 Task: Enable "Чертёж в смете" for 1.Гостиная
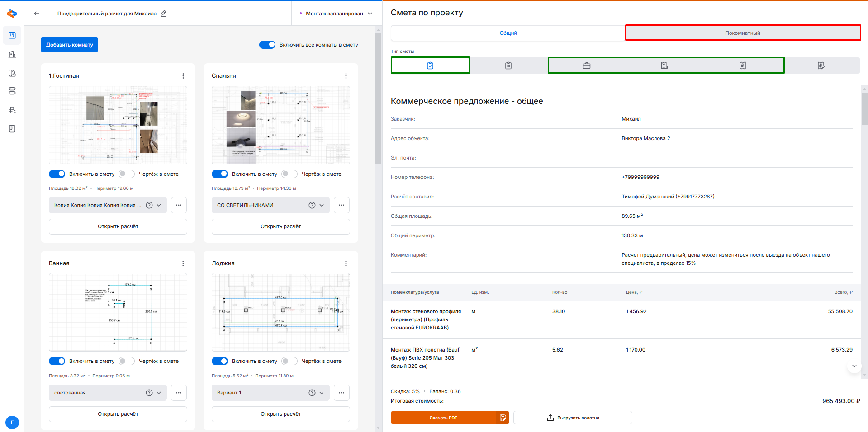pyautogui.click(x=127, y=174)
